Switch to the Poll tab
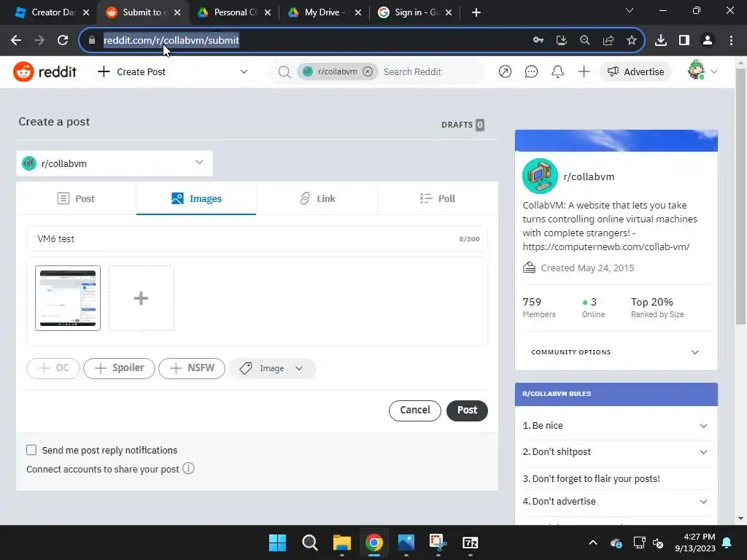Viewport: 747px width, 560px height. [438, 198]
